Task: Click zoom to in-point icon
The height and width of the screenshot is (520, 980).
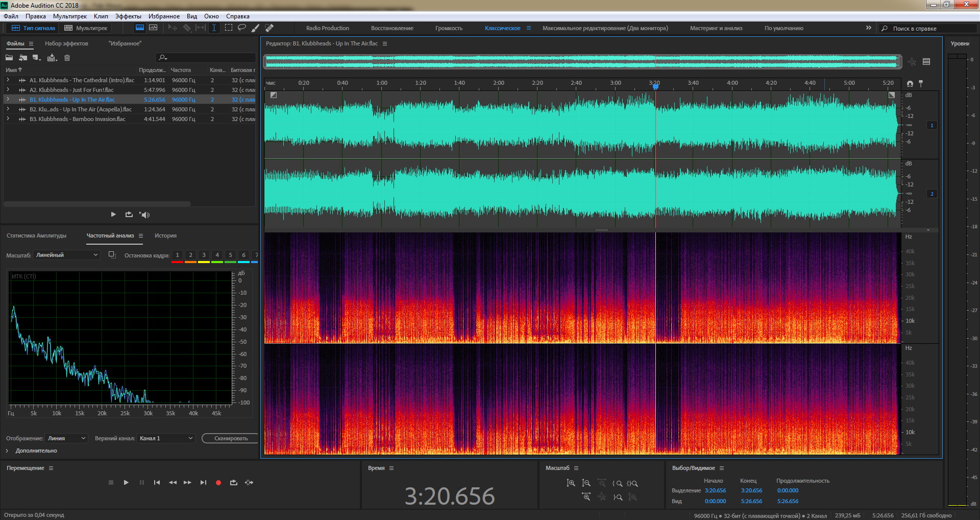Action: pos(618,483)
